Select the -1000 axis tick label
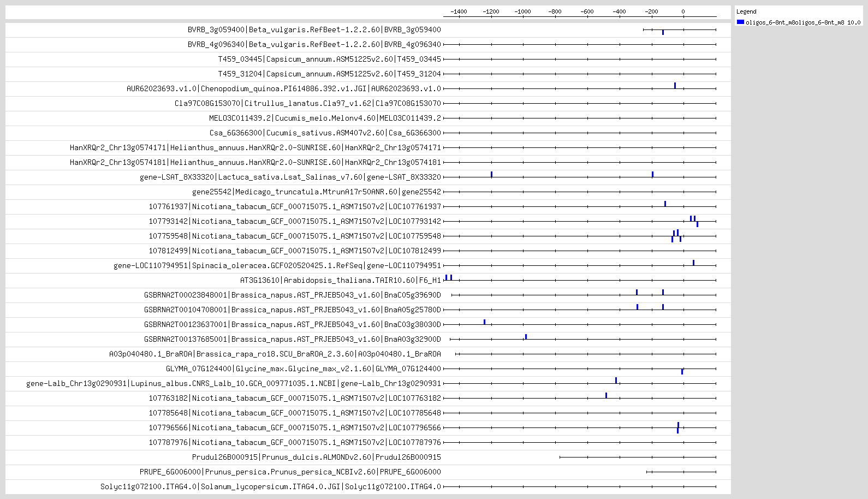 (522, 11)
